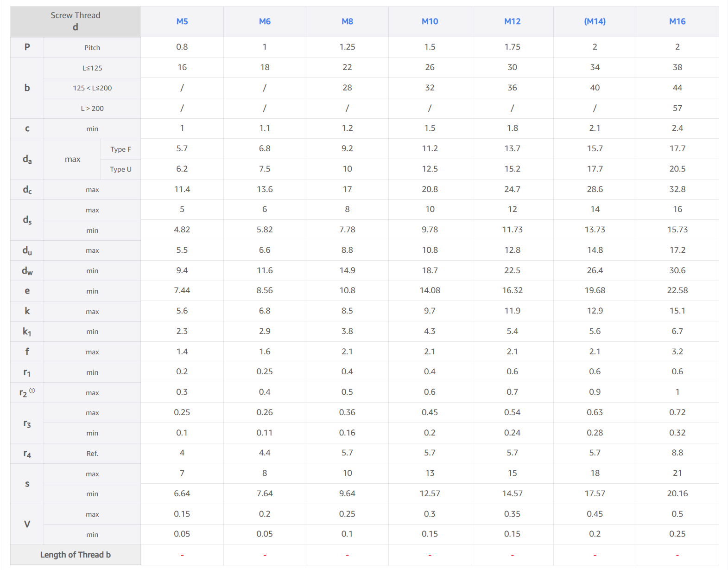Click the M12 thread size link
This screenshot has height=570, width=728.
pos(512,21)
